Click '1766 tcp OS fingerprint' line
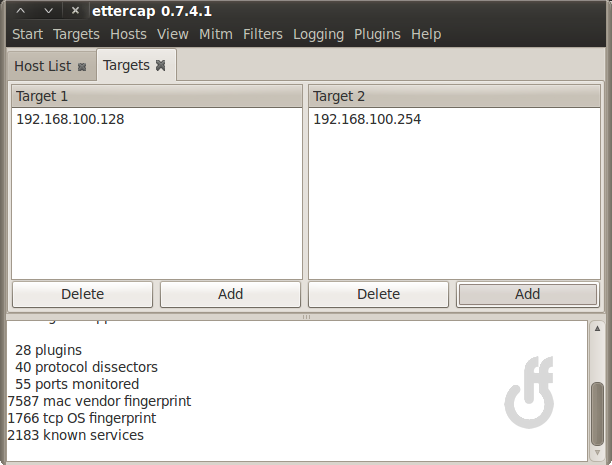Screen dimensions: 612x465 tap(82, 418)
